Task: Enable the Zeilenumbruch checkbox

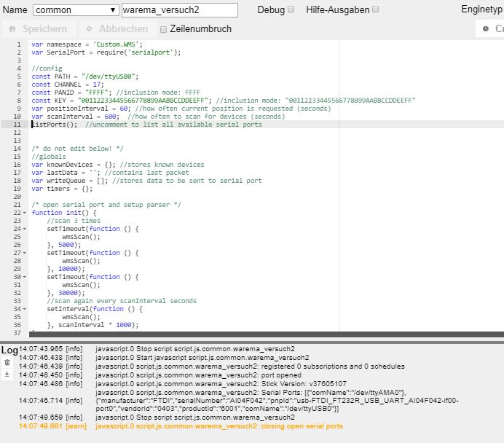Action: 163,30
